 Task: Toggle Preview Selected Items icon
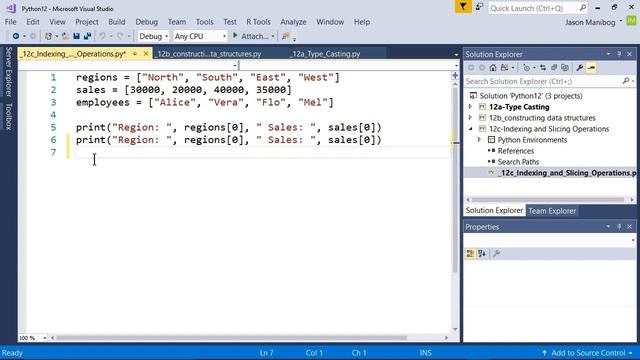591,68
